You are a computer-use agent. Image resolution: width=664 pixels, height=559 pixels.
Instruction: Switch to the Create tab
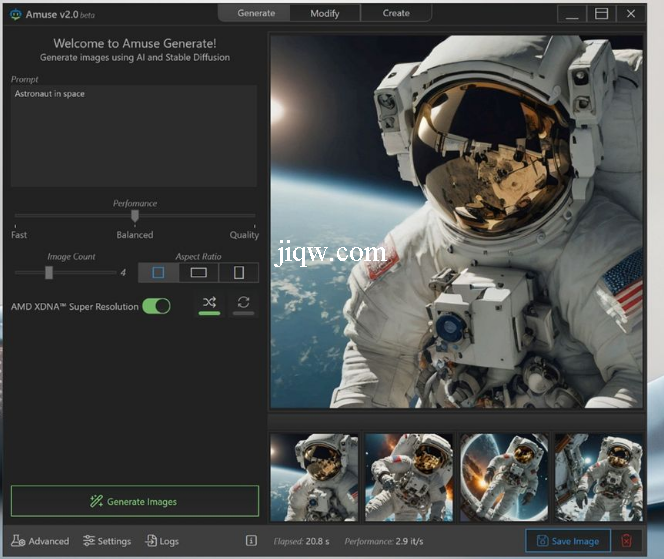point(396,13)
